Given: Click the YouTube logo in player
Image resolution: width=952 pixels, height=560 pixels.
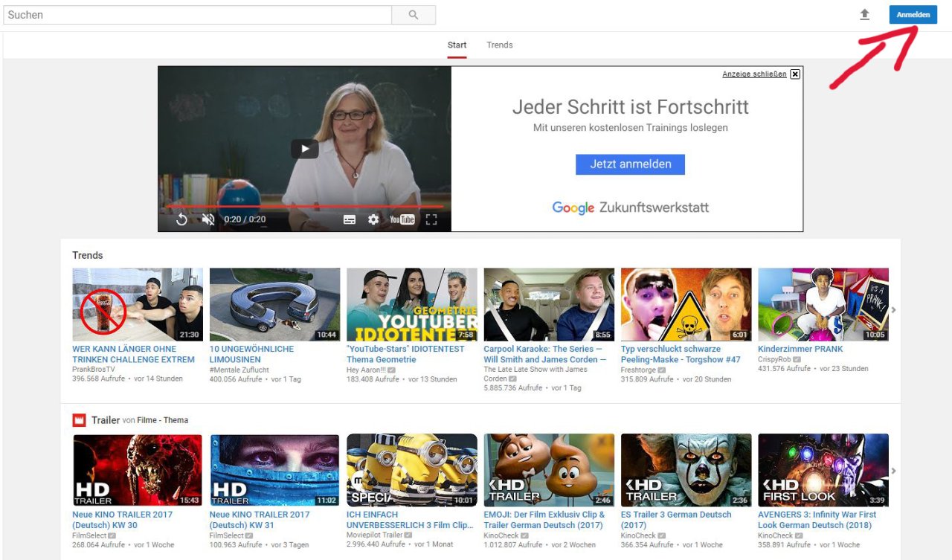Looking at the screenshot, I should pos(402,219).
